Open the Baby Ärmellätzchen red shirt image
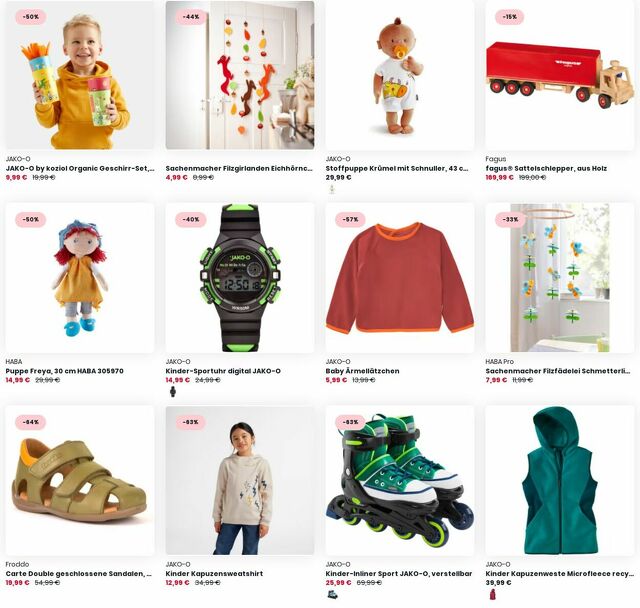Image resolution: width=640 pixels, height=608 pixels. 400,278
